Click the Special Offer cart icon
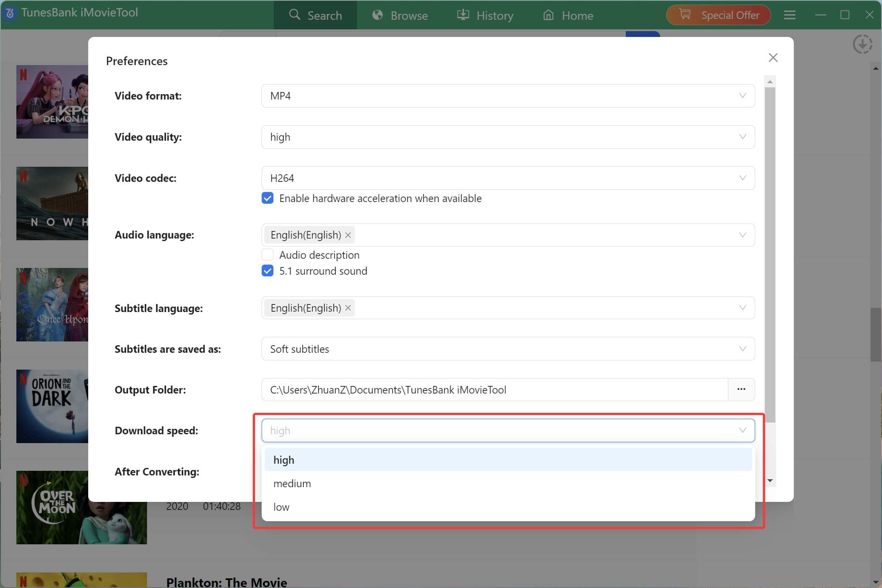The height and width of the screenshot is (588, 882). 685,14
